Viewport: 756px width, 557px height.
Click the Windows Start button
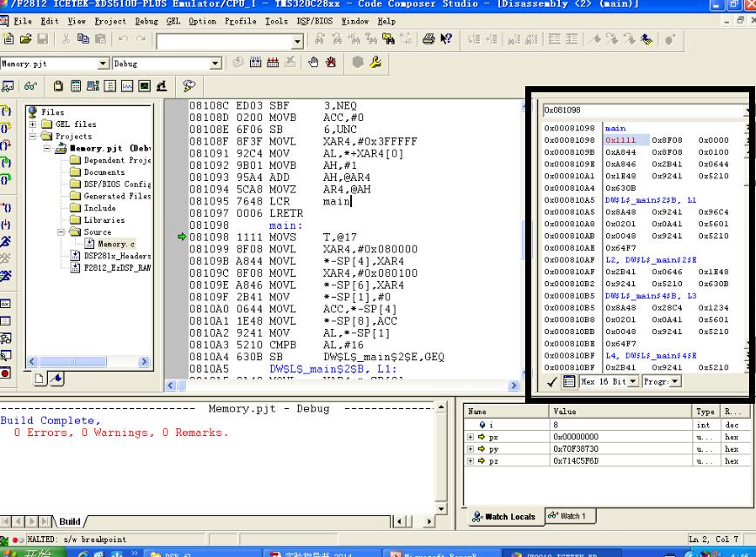pos(30,554)
